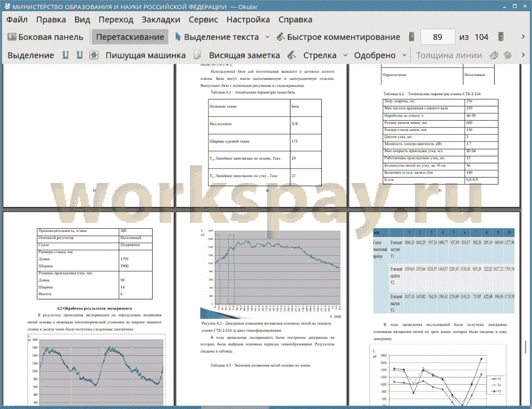Screen dimensions: 532x409
Task: Click the pen icon of Быстрое комментирование
Action: pyautogui.click(x=280, y=37)
